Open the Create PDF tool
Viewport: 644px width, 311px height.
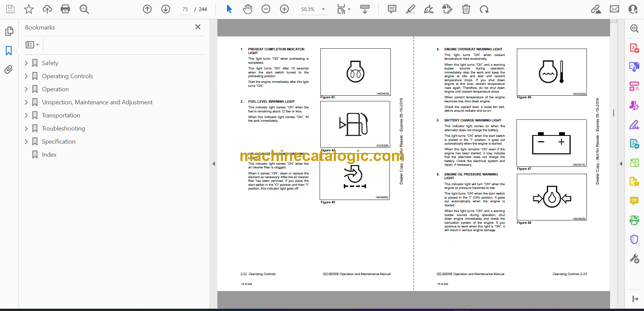pyautogui.click(x=634, y=48)
